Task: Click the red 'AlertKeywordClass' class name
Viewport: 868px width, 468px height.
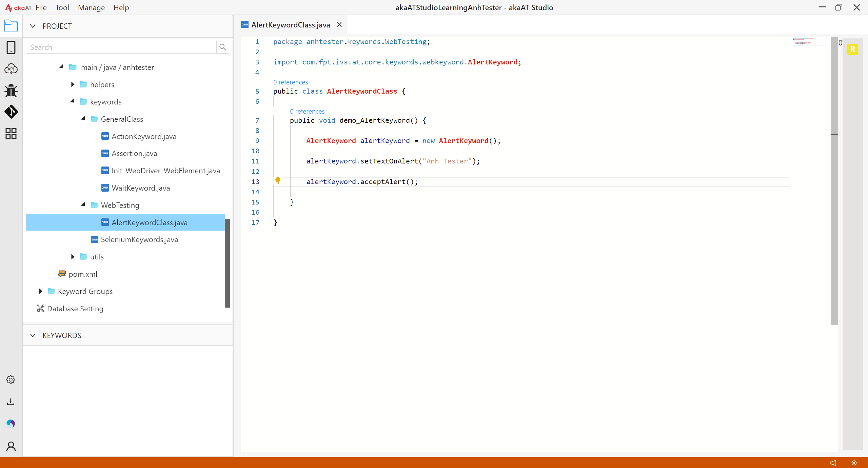Action: pos(362,92)
